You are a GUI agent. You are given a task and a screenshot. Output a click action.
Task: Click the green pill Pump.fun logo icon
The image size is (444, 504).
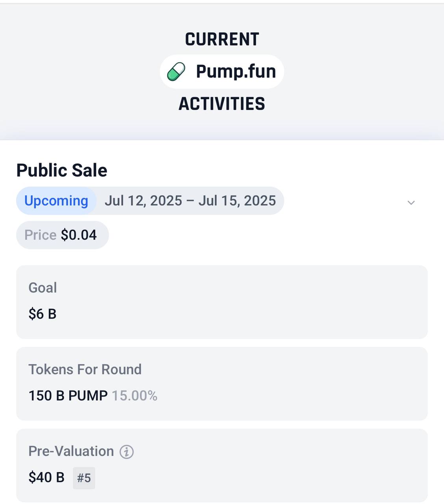click(176, 72)
